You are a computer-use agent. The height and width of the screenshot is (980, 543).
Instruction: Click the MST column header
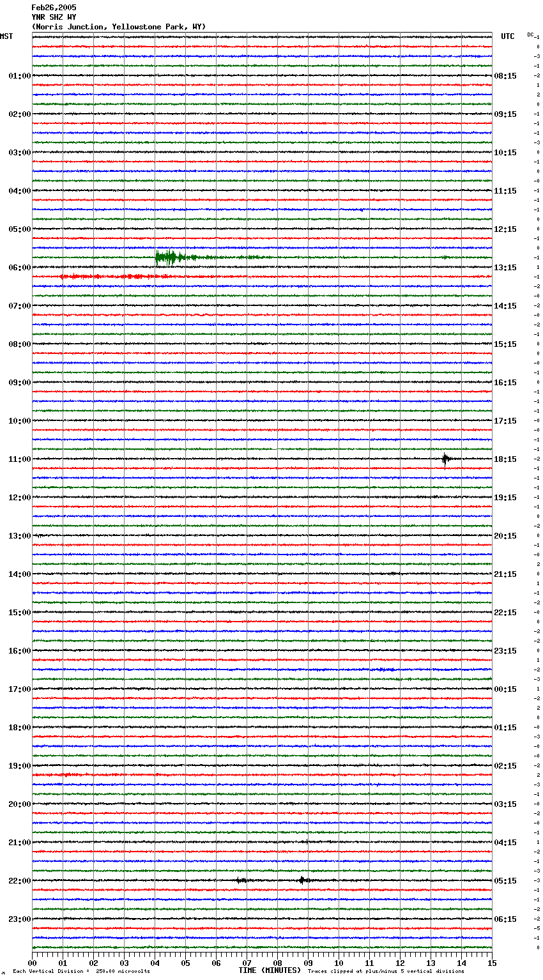coord(6,36)
